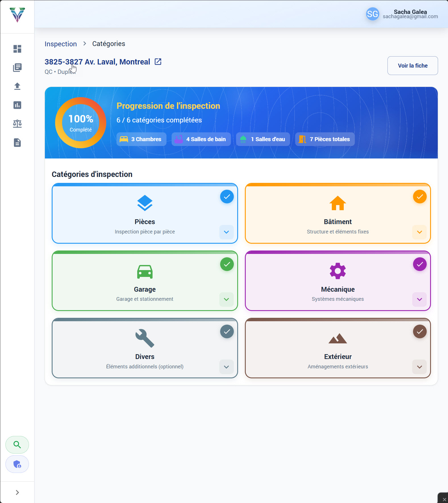Viewport: 448px width, 503px height.
Task: Go to Inspection breadcrumb
Action: [61, 44]
